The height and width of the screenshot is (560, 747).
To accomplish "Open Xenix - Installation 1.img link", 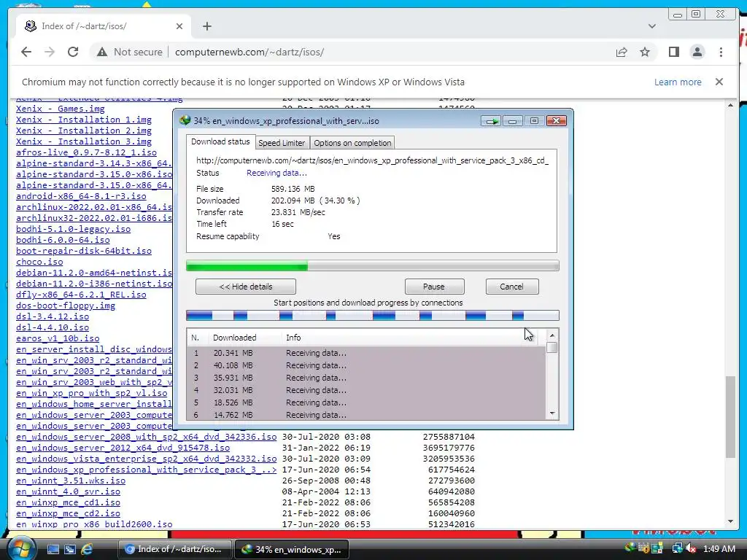I will pyautogui.click(x=84, y=120).
